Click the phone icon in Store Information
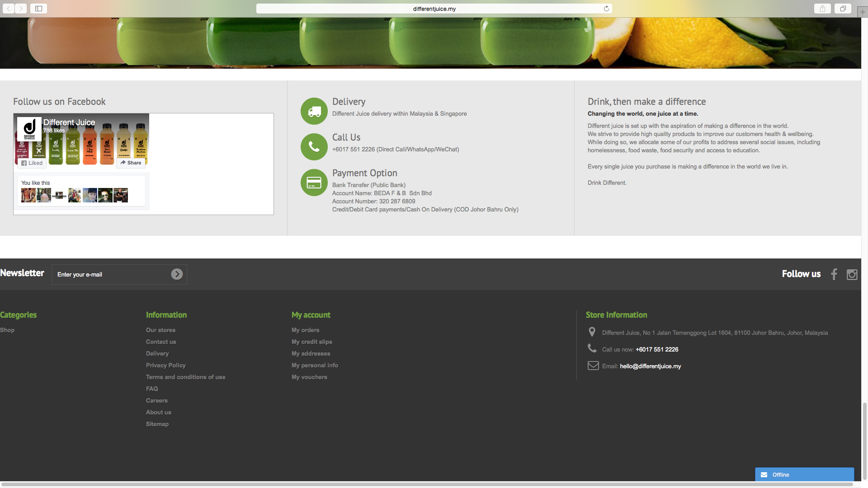 pos(592,348)
